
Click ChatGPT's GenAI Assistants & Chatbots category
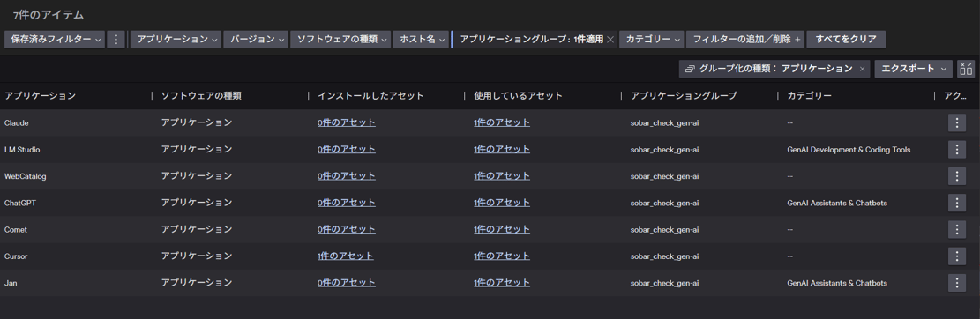coord(837,203)
